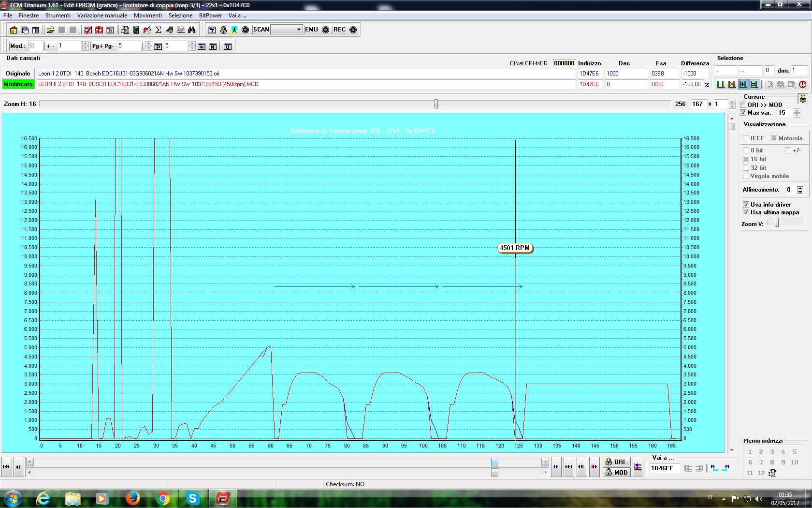Click the 'P' button in Mod toolbar
This screenshot has height=508, width=812.
(158, 46)
